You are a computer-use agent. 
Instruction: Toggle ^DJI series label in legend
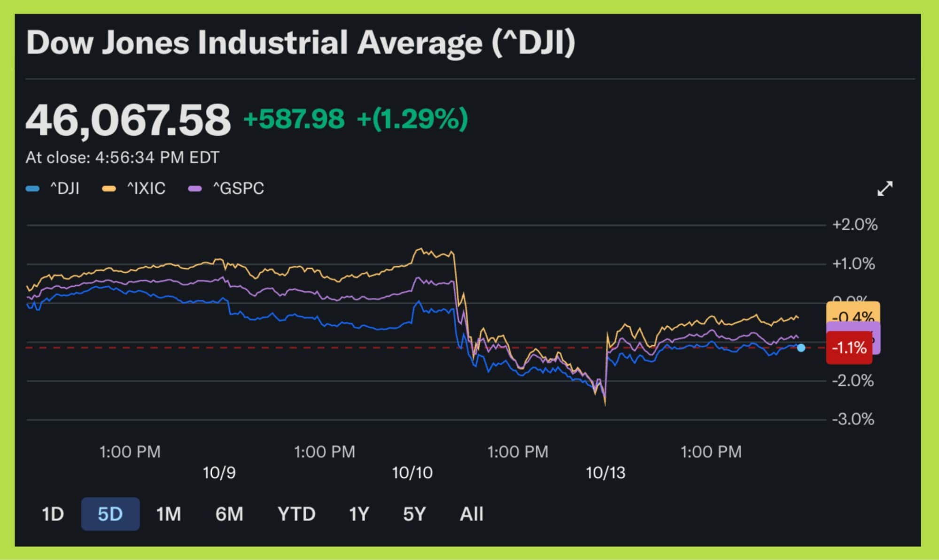65,189
